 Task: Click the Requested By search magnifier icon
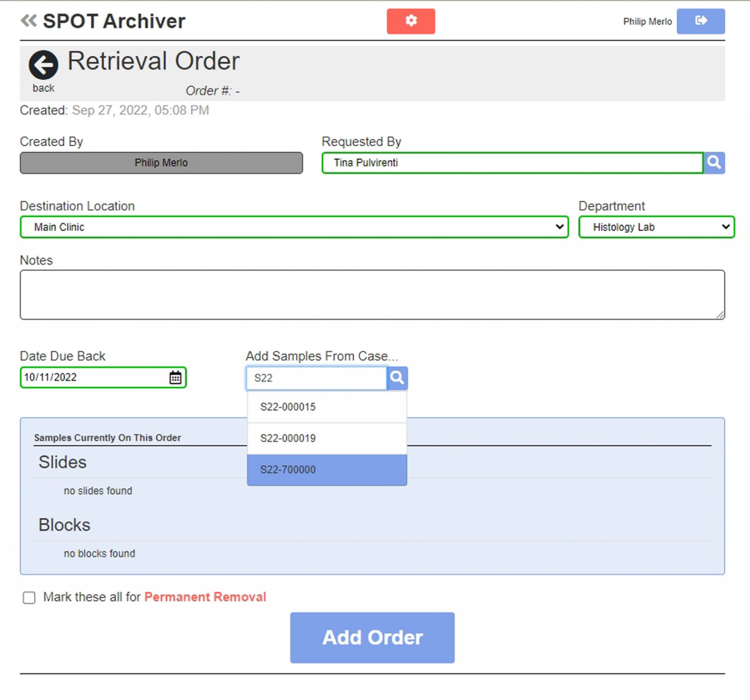[714, 163]
